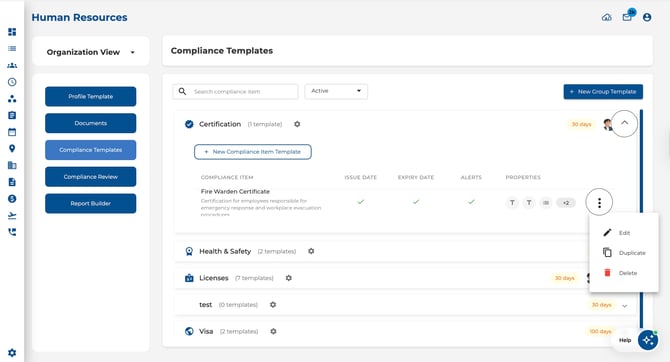Choose Duplicate from the context menu
670x362 pixels.
click(623, 253)
